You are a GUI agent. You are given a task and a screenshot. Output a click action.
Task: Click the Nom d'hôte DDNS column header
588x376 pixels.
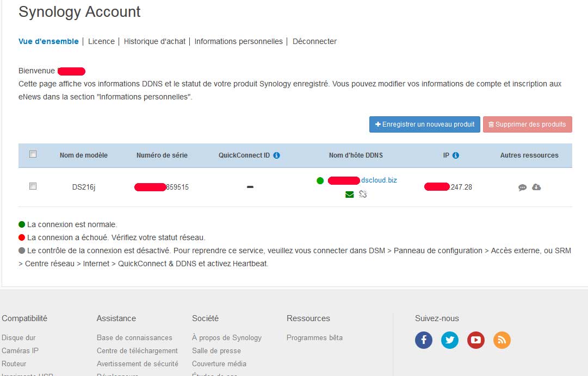tap(356, 155)
